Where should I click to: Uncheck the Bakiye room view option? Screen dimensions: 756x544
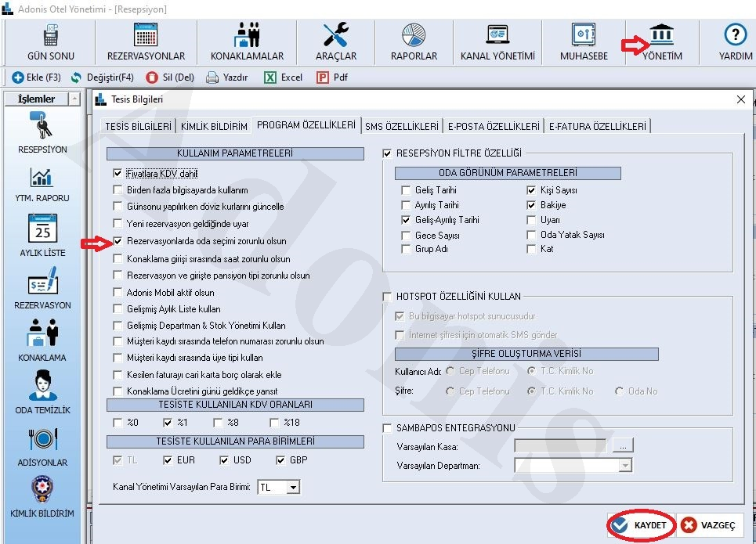532,205
